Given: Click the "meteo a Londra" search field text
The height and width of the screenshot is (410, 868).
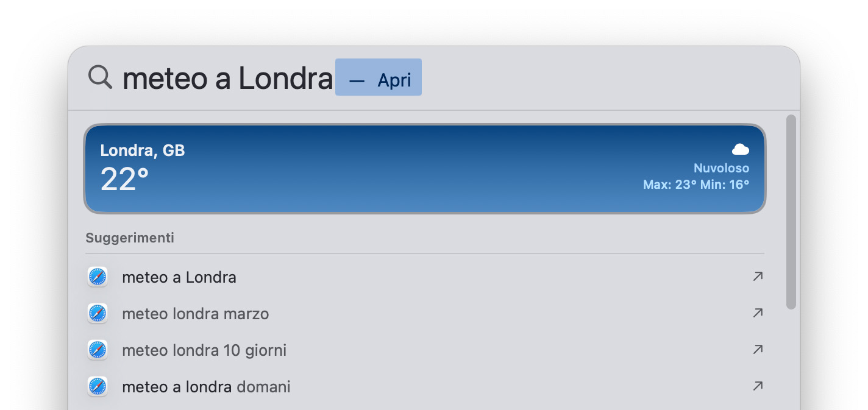Looking at the screenshot, I should [227, 79].
